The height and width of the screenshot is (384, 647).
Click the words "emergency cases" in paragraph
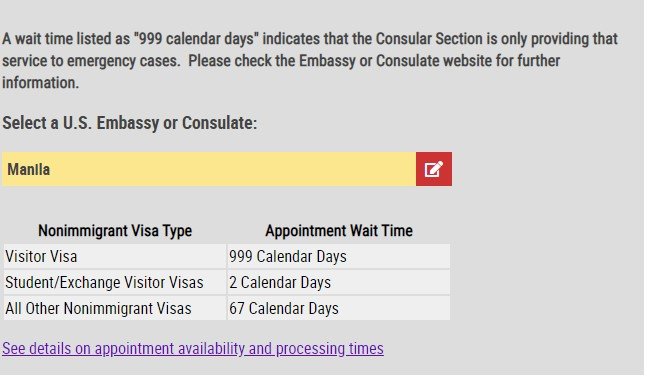point(123,61)
